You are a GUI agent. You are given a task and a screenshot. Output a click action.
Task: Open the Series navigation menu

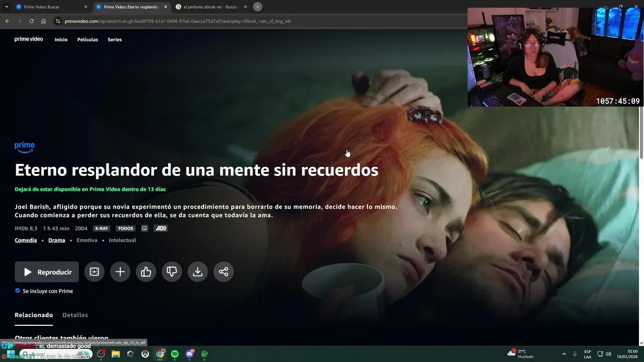pos(115,40)
